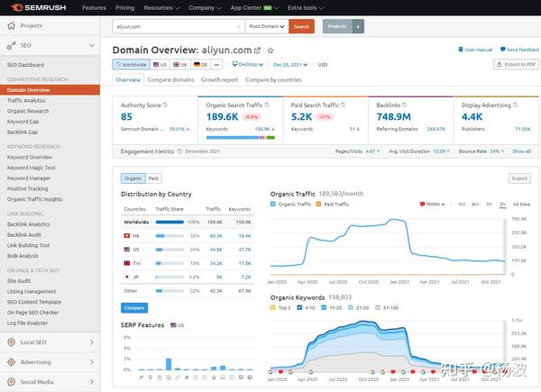Screen dimensions: 541x392
Task: Favorite aliyun.com with the star icon
Action: (x=270, y=50)
